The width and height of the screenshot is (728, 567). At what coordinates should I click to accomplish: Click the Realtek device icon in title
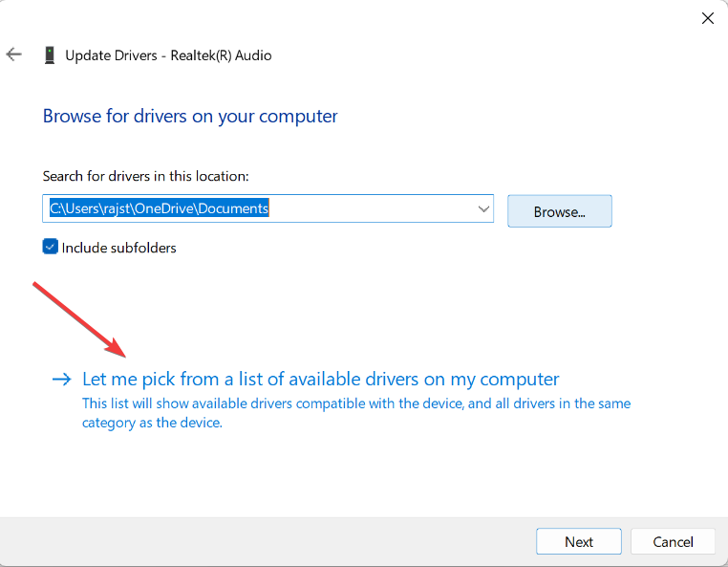click(50, 55)
